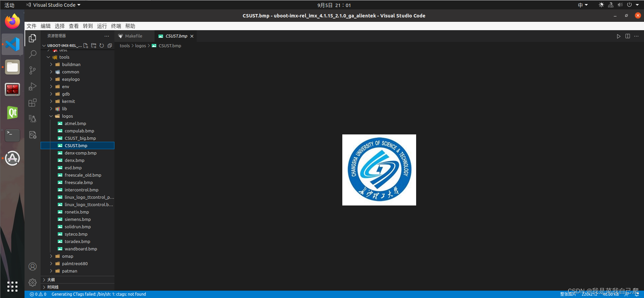Image resolution: width=644 pixels, height=298 pixels.
Task: Expand the buildman folder
Action: tap(51, 64)
